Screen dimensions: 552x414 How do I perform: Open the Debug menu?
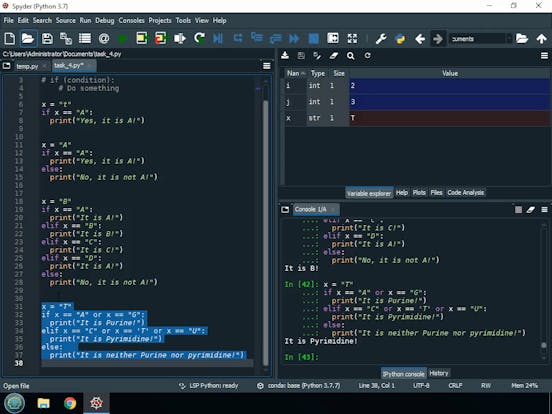tap(105, 20)
